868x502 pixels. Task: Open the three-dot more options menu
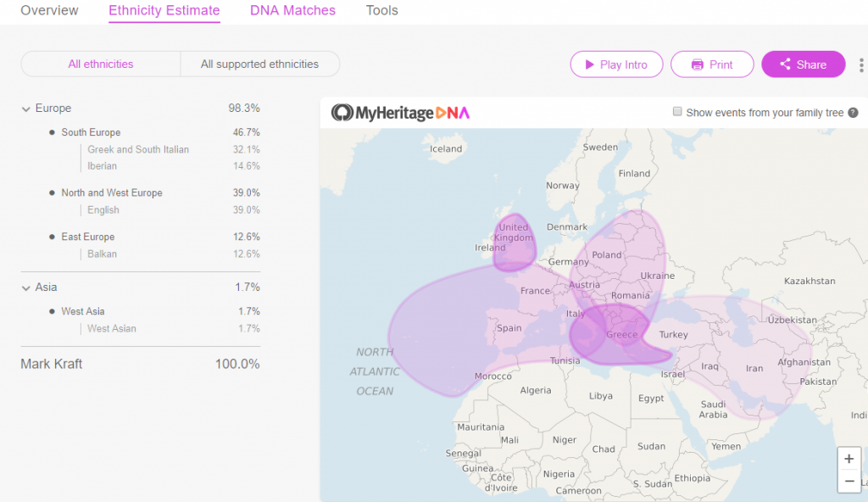click(x=861, y=64)
